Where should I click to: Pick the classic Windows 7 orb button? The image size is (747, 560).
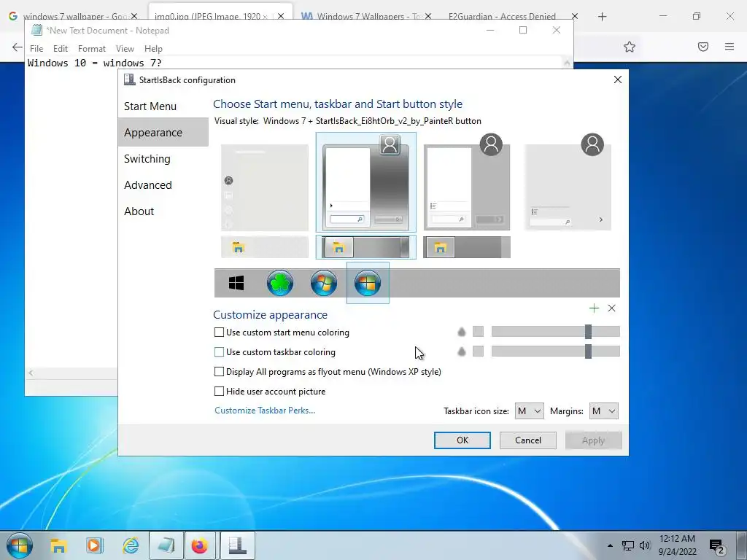[x=323, y=283]
